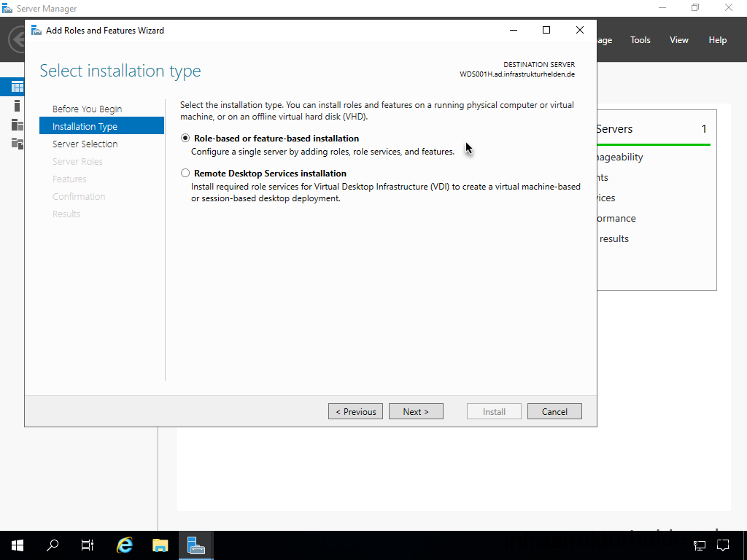Image resolution: width=747 pixels, height=560 pixels.
Task: Maximize the Add Roles wizard window
Action: tap(546, 30)
